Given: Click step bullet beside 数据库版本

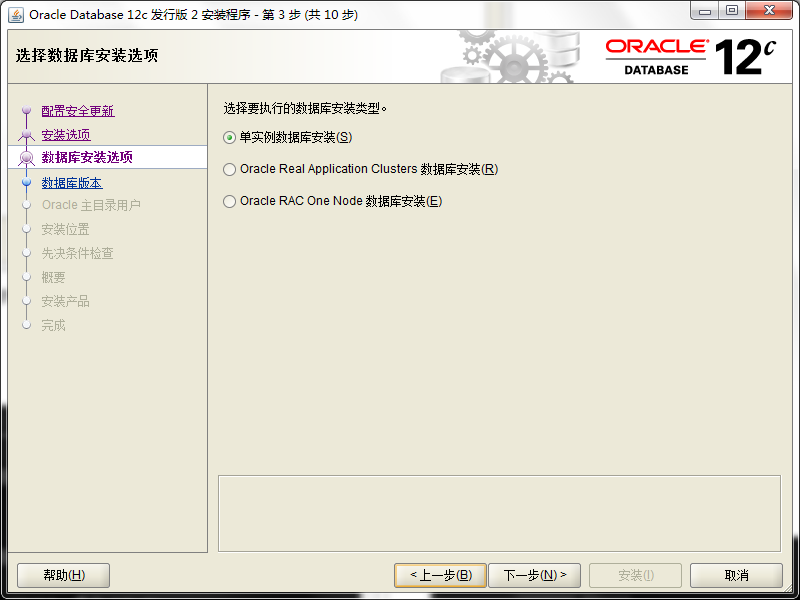Looking at the screenshot, I should tap(27, 182).
